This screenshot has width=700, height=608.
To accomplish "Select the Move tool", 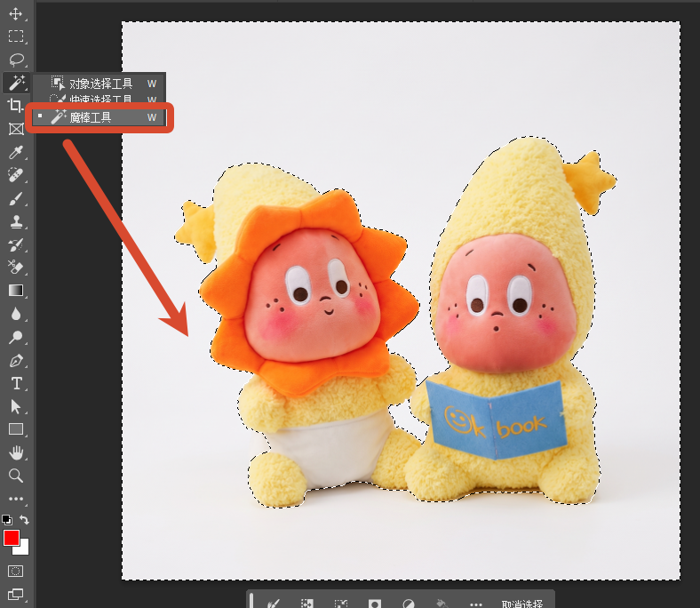I will pos(16,14).
